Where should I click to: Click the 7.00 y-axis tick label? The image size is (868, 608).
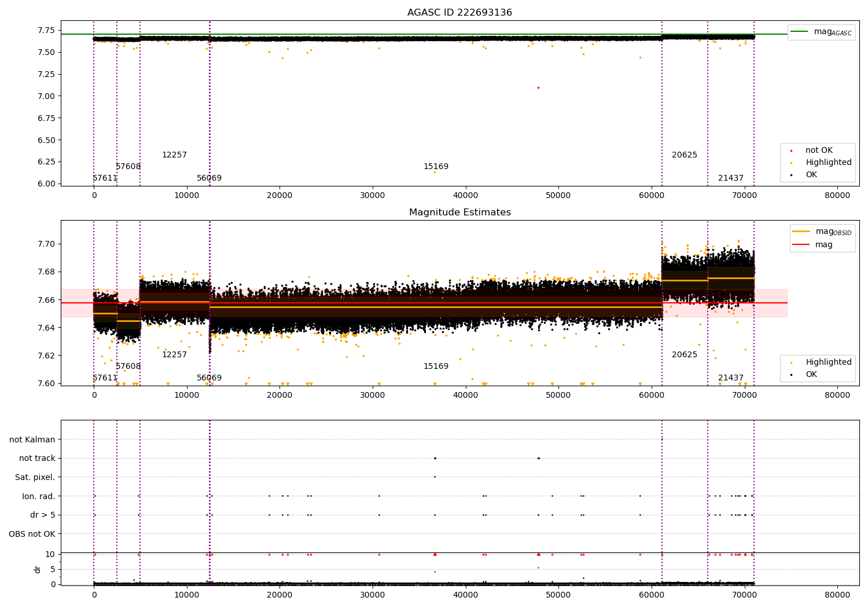click(x=46, y=96)
